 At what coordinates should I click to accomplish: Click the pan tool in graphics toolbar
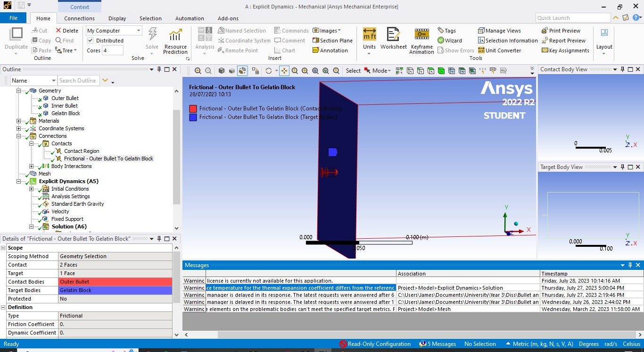[284, 71]
